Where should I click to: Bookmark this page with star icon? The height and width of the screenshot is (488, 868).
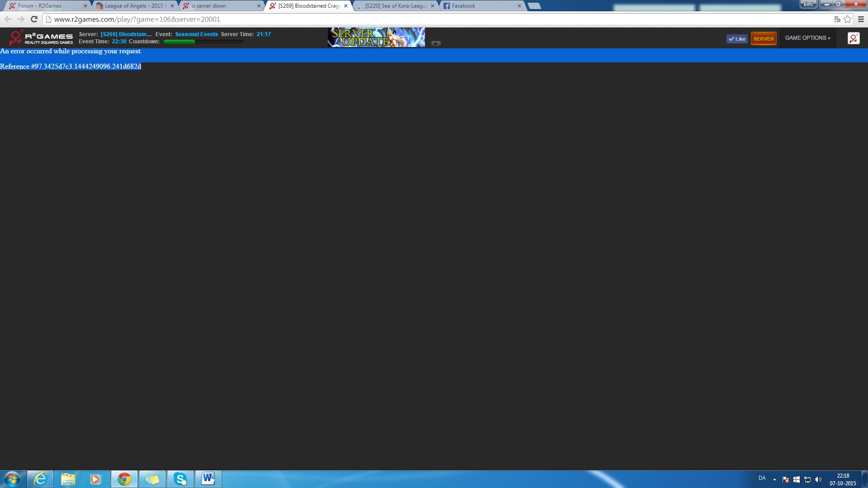(x=848, y=19)
